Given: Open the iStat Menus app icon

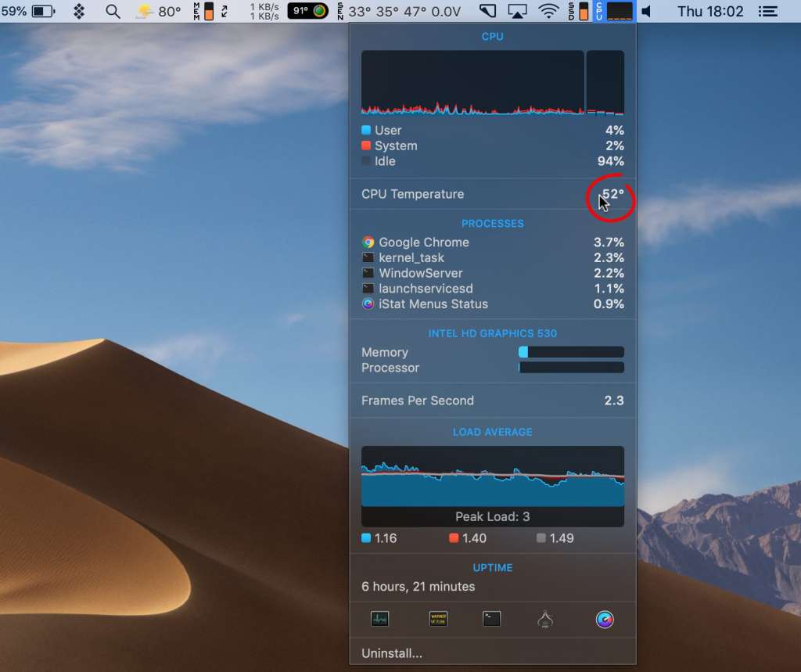Looking at the screenshot, I should coord(604,618).
